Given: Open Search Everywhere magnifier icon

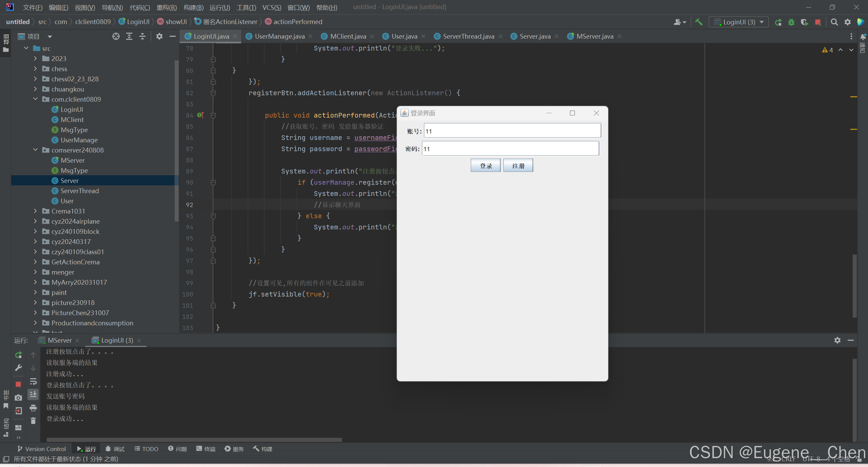Looking at the screenshot, I should [834, 22].
